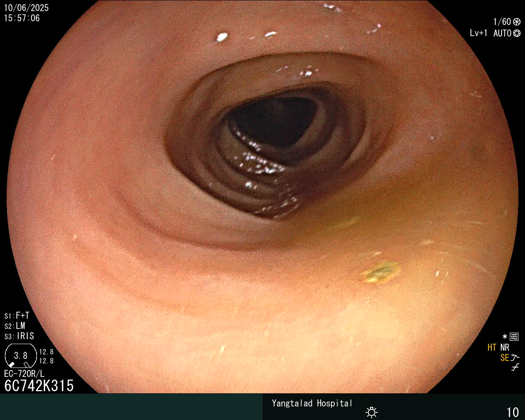Click the serial number 6C742K315

coord(39,386)
